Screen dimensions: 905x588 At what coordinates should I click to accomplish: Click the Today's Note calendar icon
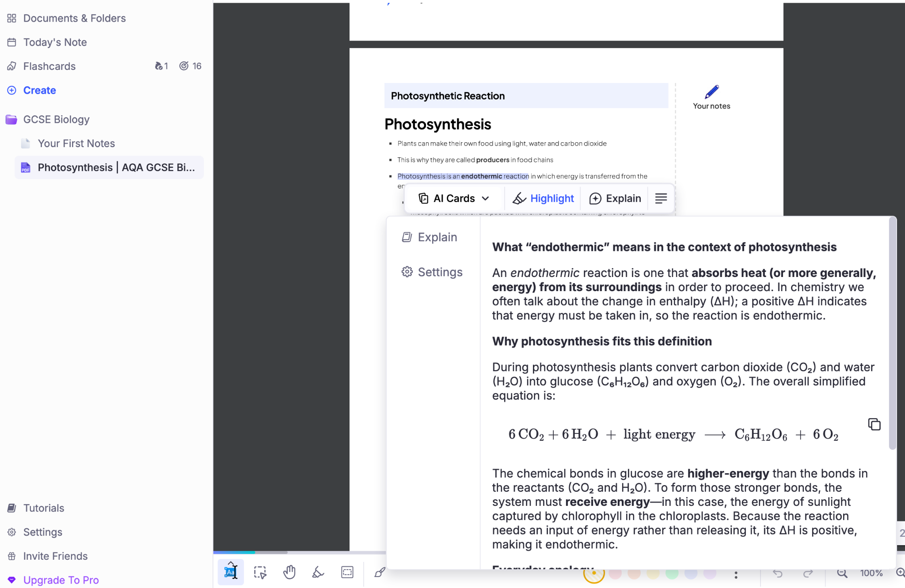11,42
